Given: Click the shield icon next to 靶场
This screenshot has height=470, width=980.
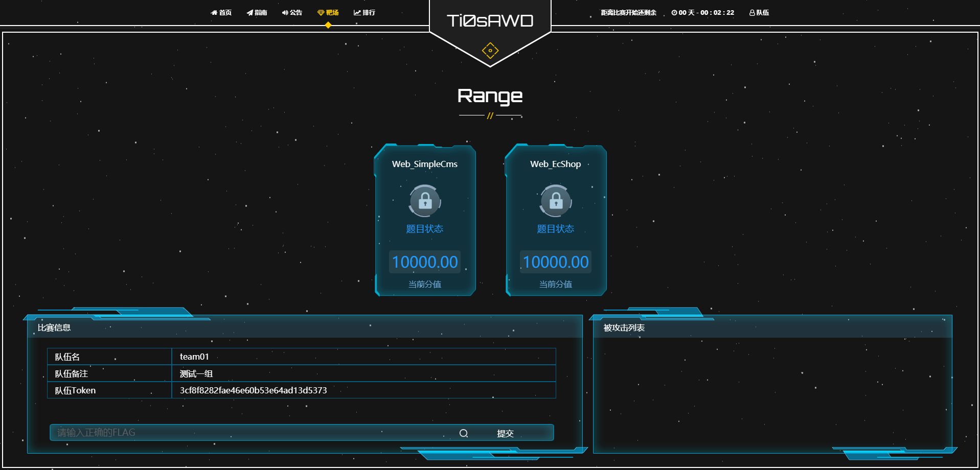Looking at the screenshot, I should [321, 12].
